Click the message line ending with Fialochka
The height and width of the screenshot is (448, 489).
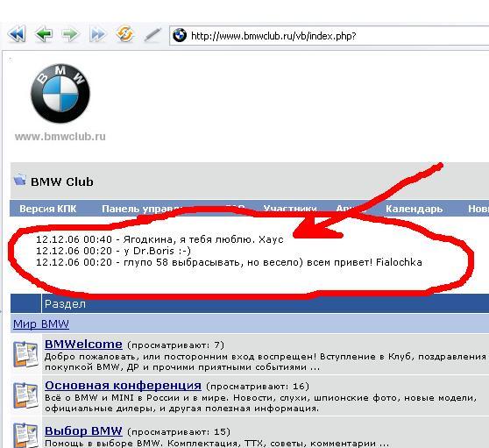pos(229,262)
